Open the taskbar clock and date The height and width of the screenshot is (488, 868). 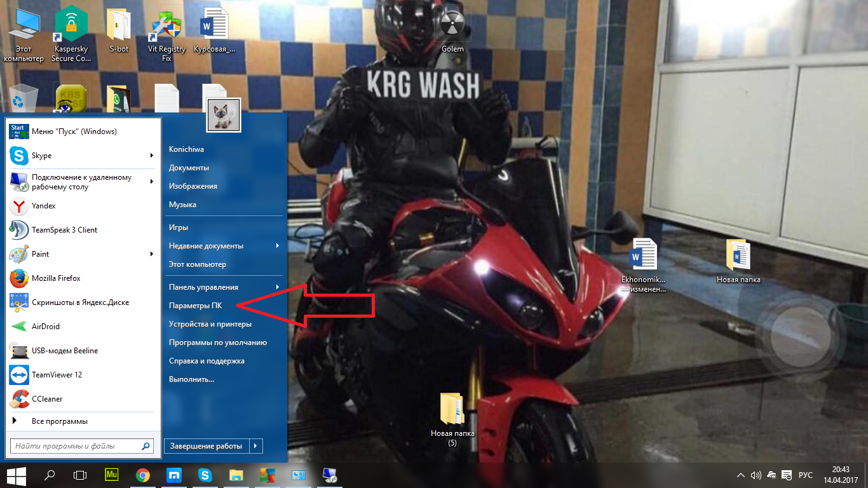(840, 475)
